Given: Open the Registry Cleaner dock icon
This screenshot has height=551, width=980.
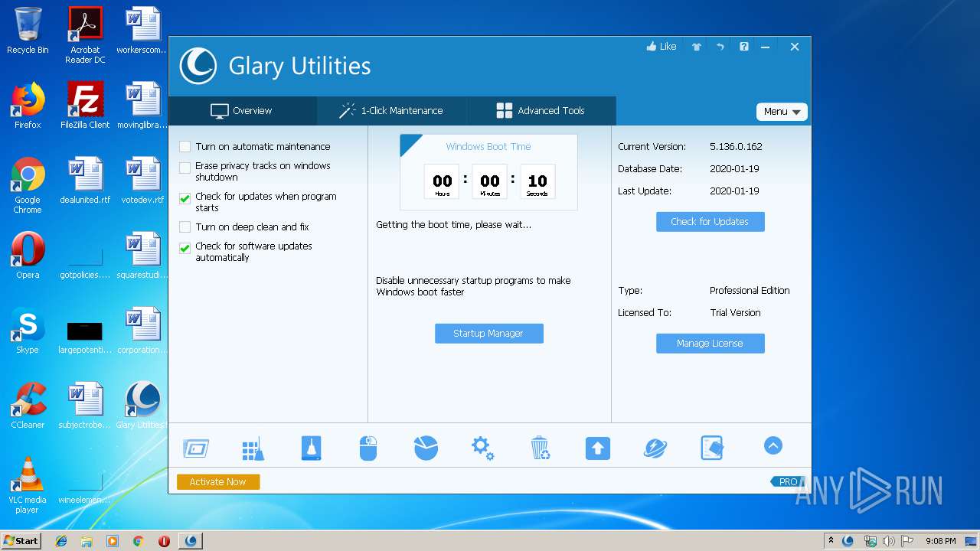Looking at the screenshot, I should [x=253, y=449].
